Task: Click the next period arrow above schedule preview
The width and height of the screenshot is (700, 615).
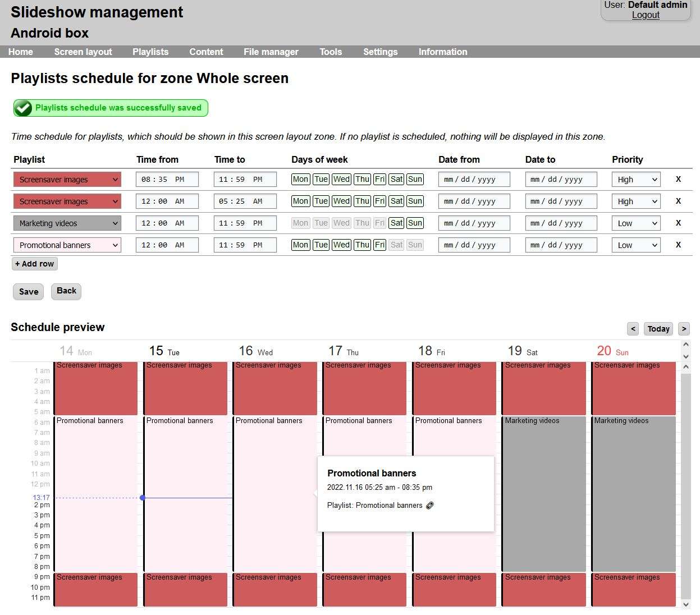Action: click(684, 329)
